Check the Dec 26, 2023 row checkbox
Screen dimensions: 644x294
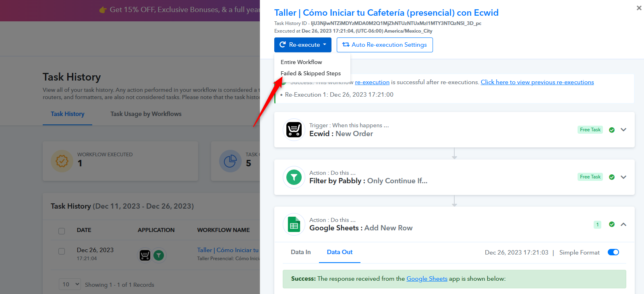(x=62, y=251)
